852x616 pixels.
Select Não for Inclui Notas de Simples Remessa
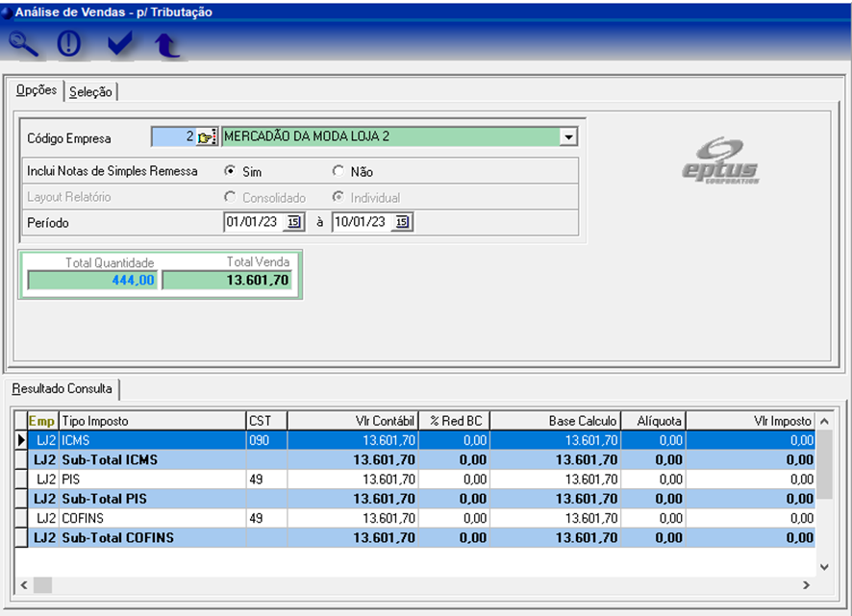[x=338, y=172]
